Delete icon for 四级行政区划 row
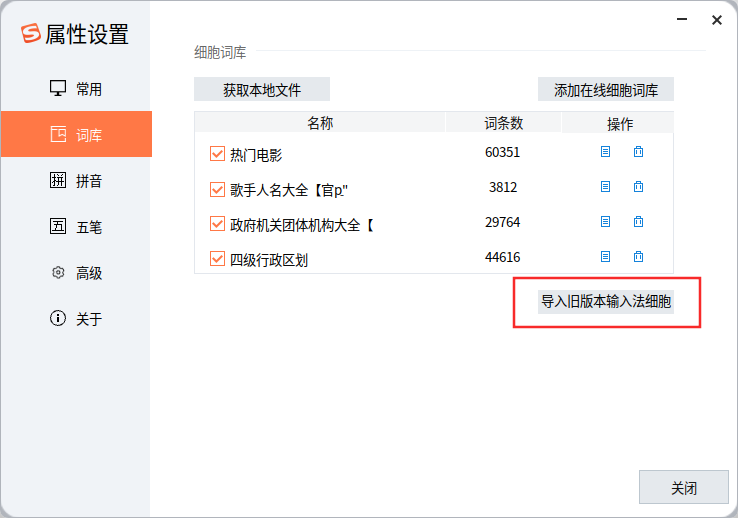The image size is (738, 518). tap(638, 257)
